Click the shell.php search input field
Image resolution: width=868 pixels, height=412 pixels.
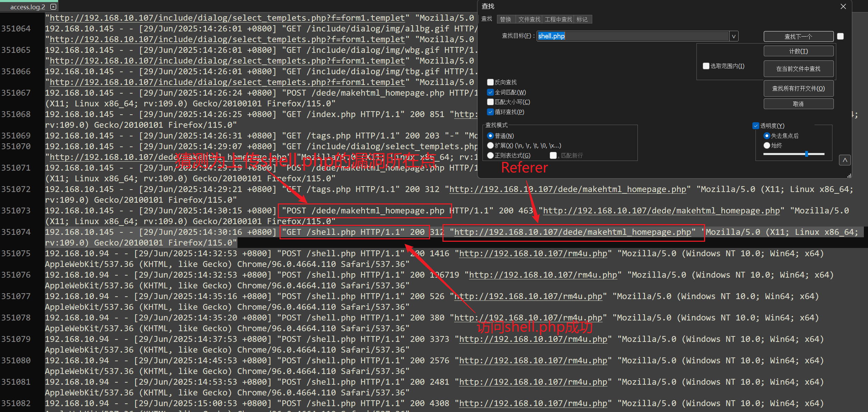632,36
